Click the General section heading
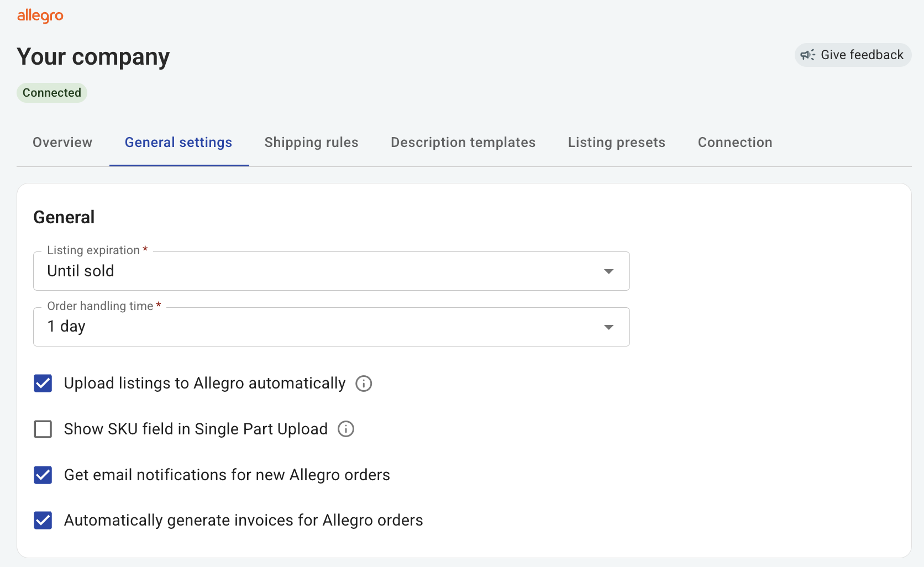The height and width of the screenshot is (567, 924). tap(64, 217)
